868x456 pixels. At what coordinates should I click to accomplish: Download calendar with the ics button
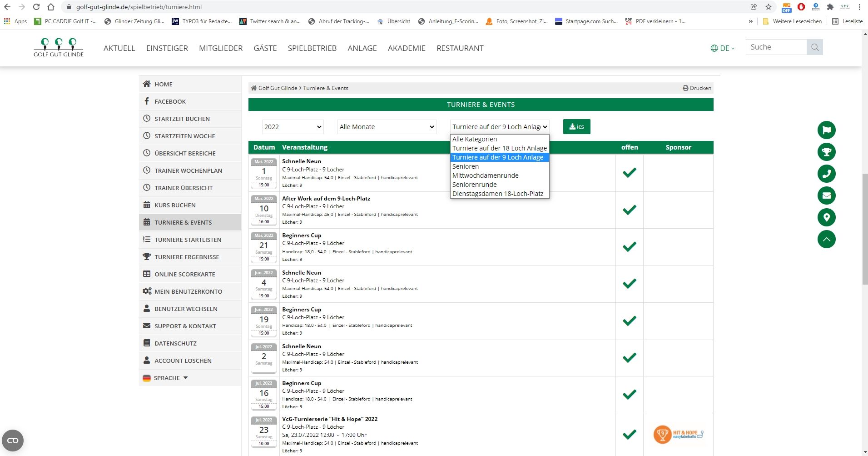tap(576, 127)
